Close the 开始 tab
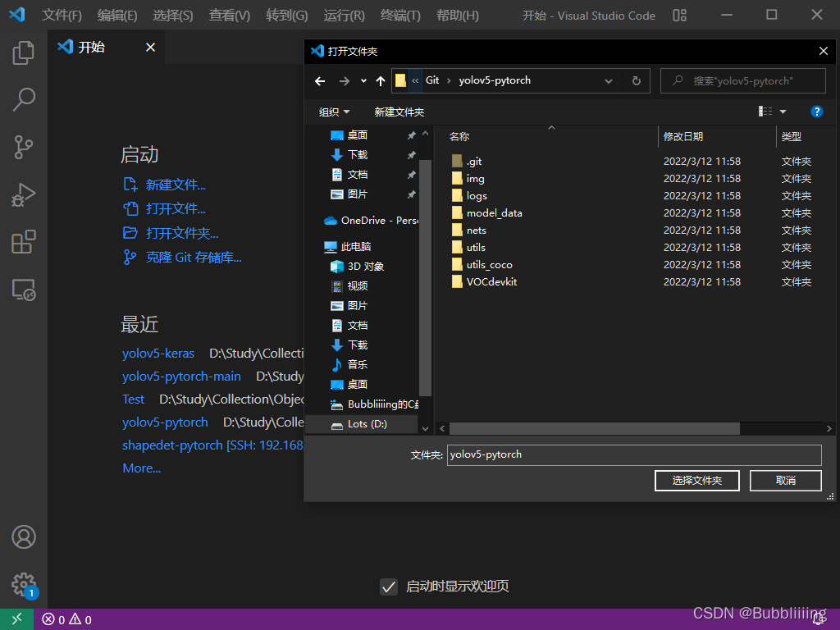The width and height of the screenshot is (840, 630). (151, 47)
